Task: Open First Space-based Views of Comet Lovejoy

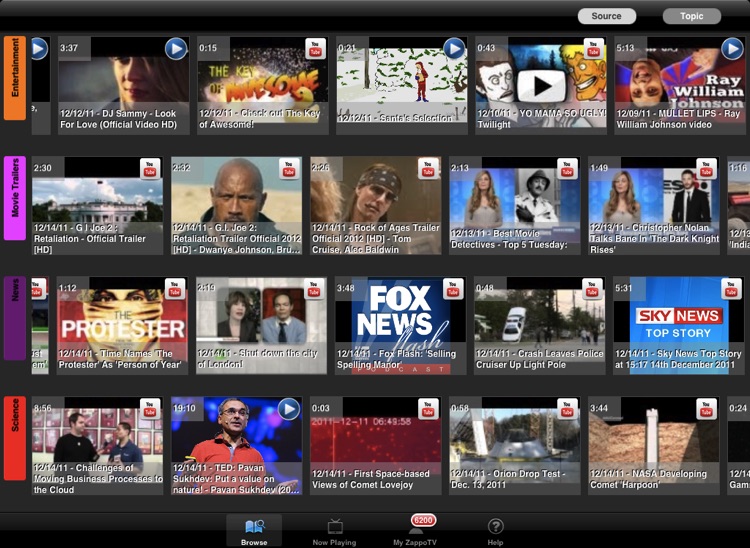Action: coord(375,446)
